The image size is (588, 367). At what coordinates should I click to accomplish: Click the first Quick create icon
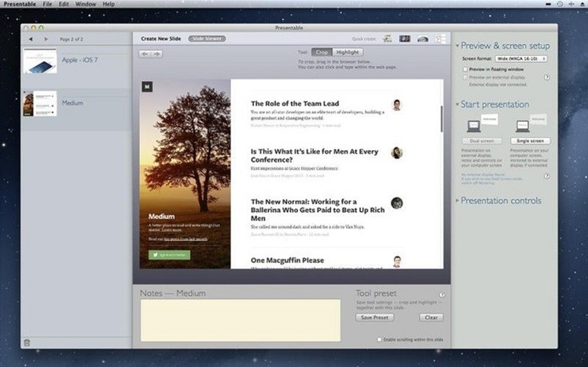(387, 38)
